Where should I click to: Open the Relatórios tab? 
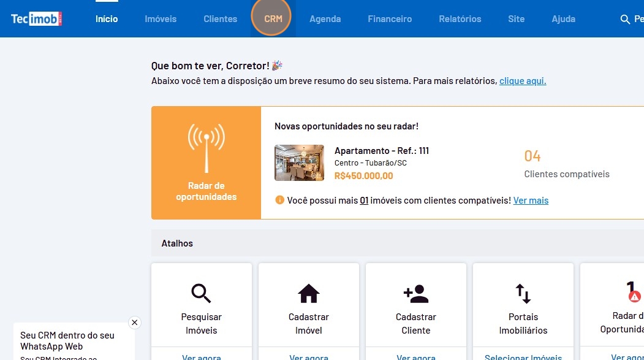point(460,19)
